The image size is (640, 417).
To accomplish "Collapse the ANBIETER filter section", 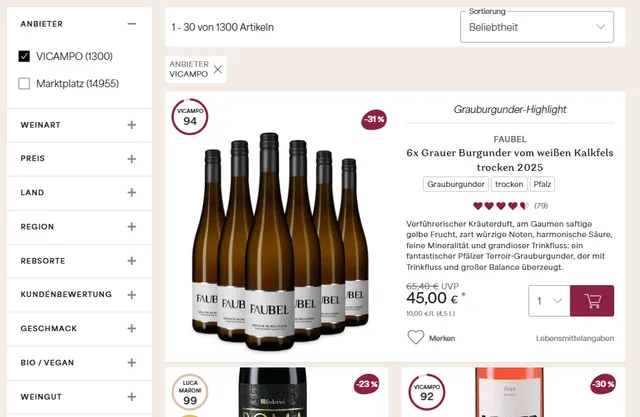I will 131,24.
